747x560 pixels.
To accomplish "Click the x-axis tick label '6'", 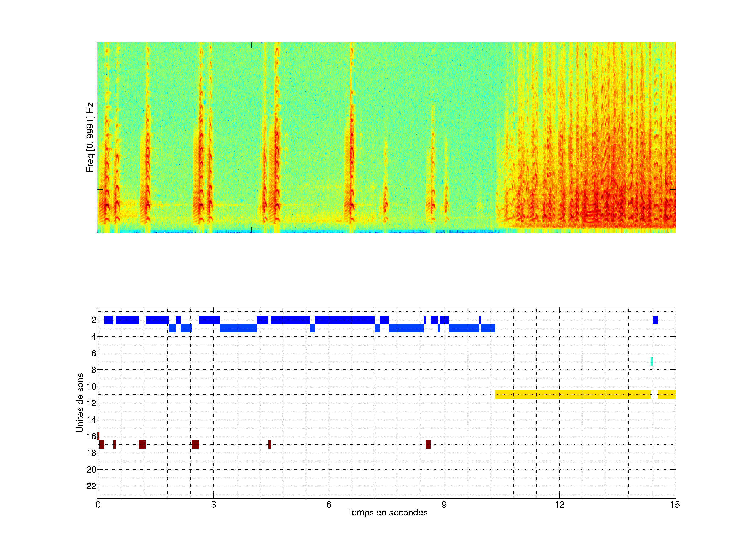I will 329,505.
